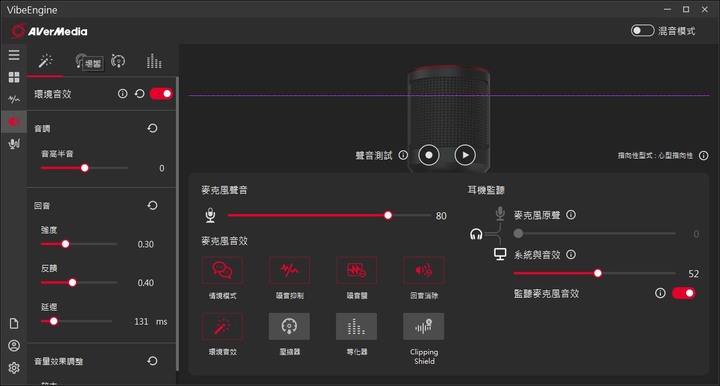Open the user account icon
This screenshot has height=386, width=720.
point(14,346)
